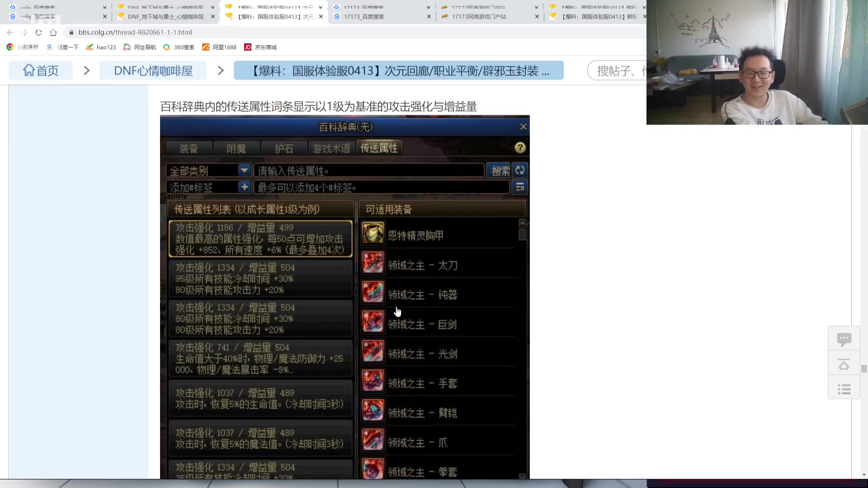868x488 pixels.
Task: Select the 装备 tab in 百科辞典
Action: point(189,148)
